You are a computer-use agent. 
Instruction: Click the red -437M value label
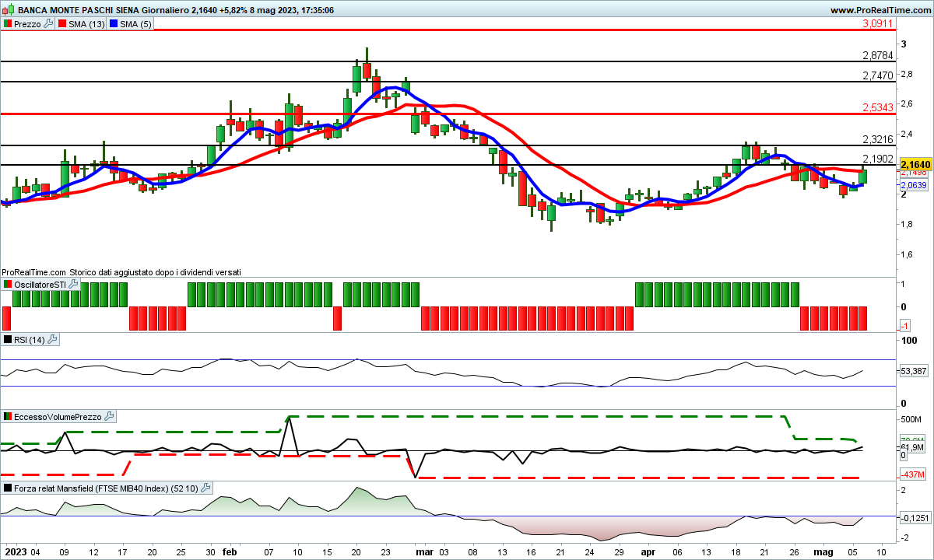coord(912,474)
